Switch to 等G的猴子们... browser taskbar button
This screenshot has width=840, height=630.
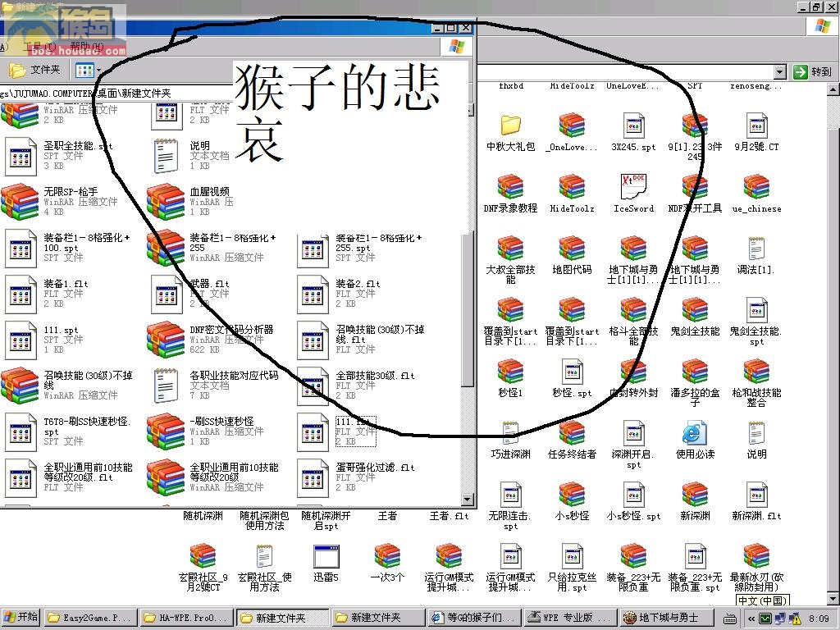[x=474, y=618]
